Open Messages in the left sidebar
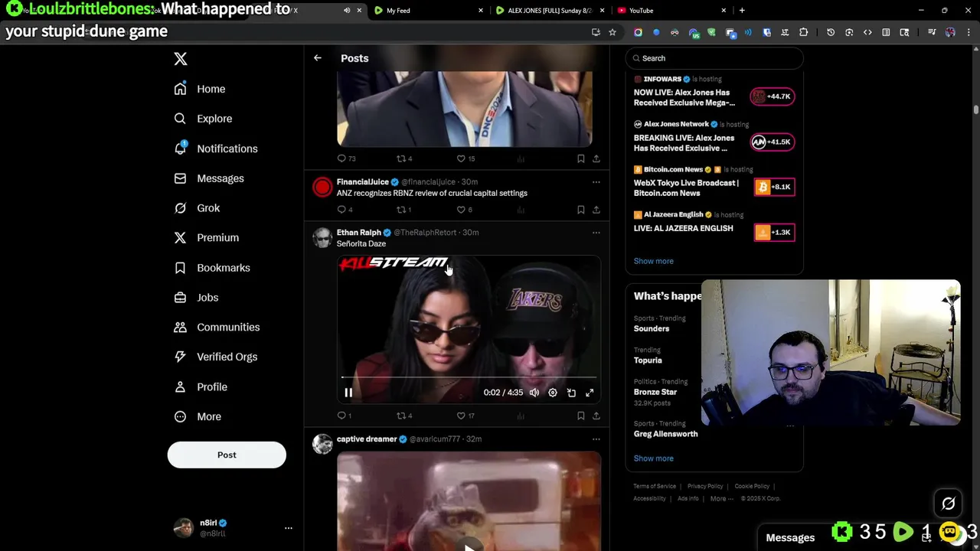 click(x=209, y=178)
